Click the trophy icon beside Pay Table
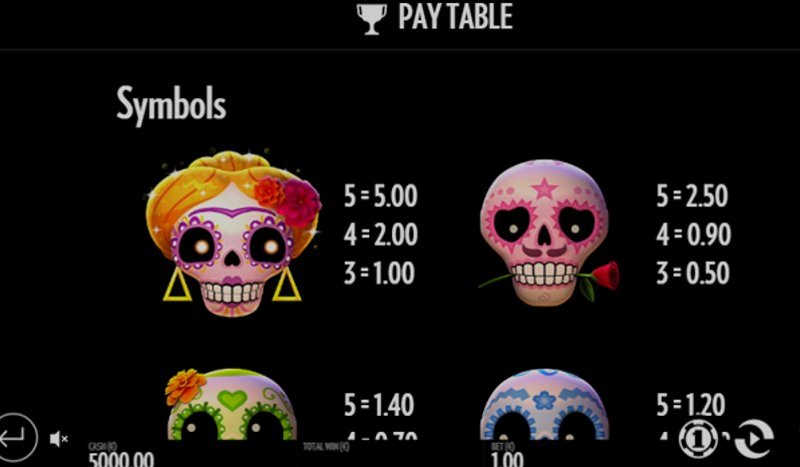Screen dimensions: 800x467 point(371,19)
